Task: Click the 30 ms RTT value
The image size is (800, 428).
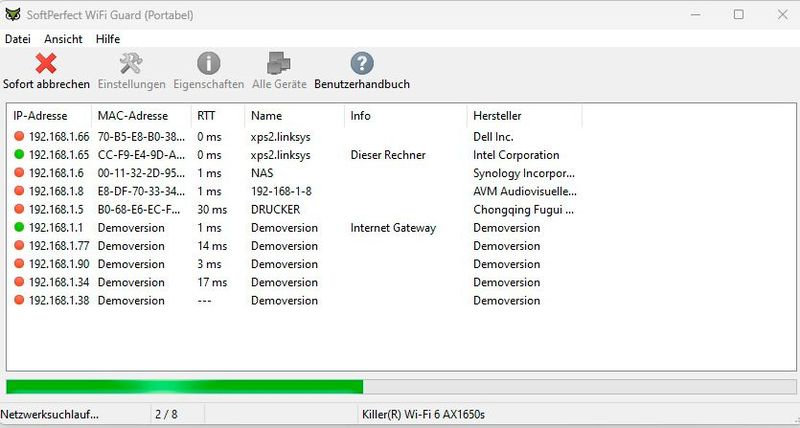Action: [212, 209]
